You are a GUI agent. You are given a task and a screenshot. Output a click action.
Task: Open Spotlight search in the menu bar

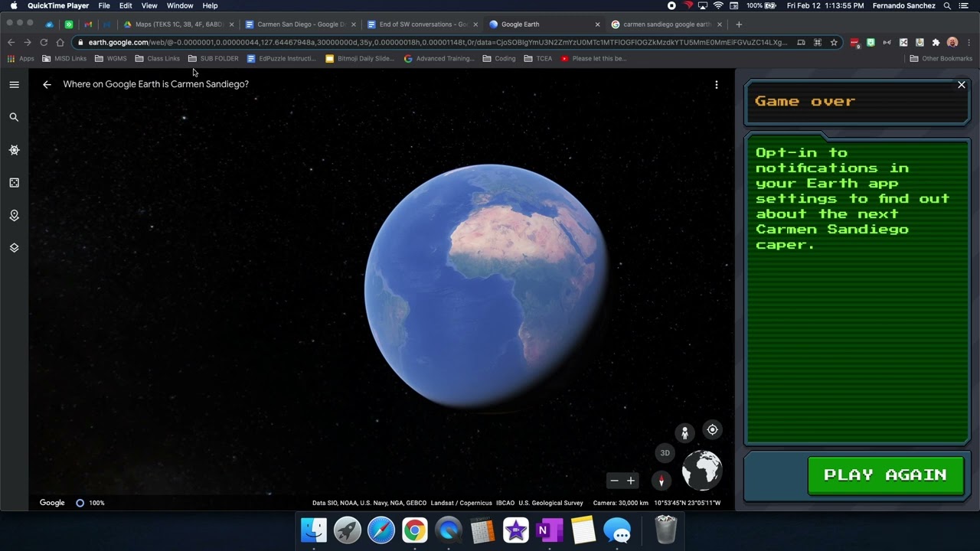click(947, 6)
